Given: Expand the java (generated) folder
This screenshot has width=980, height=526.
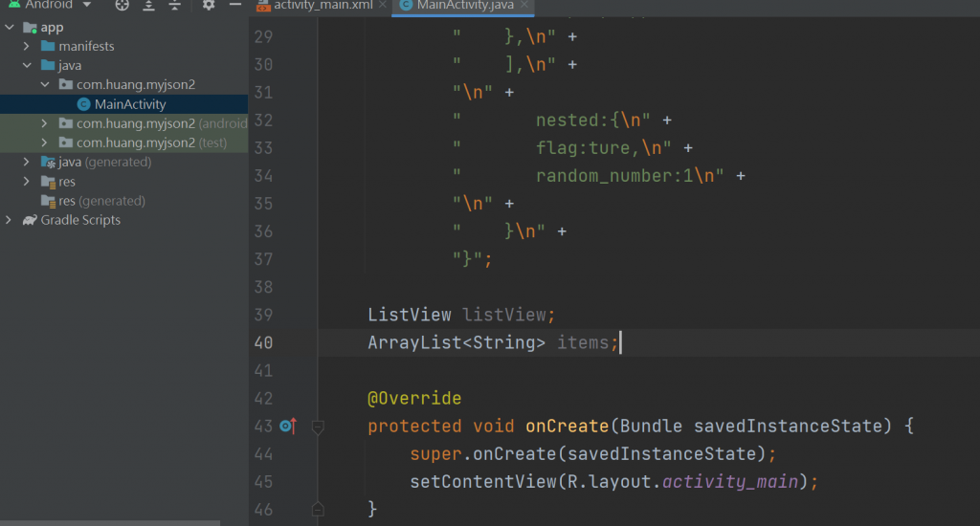Looking at the screenshot, I should pos(26,162).
